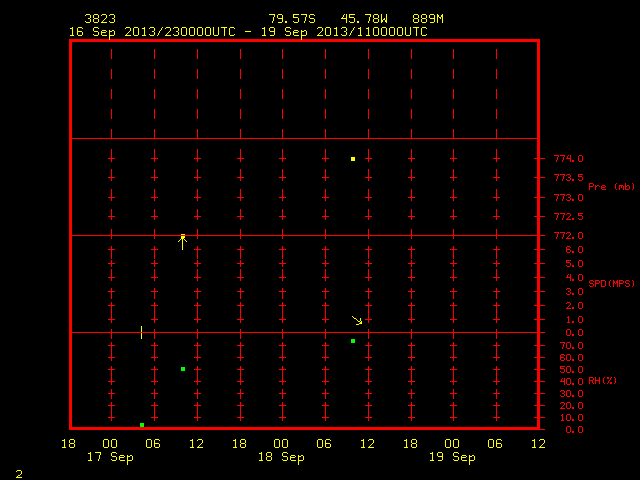Click the 18 Sep date label
Viewport: 640px width, 480px height.
pos(281,457)
